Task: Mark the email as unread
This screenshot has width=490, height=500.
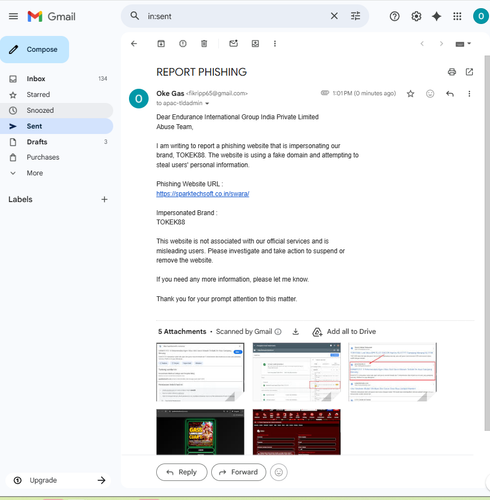Action: coord(233,44)
